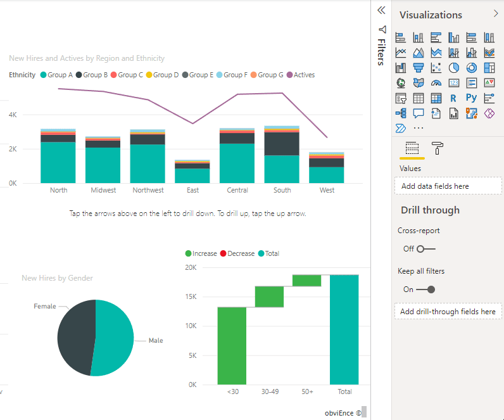Insert an R script visual

click(453, 98)
